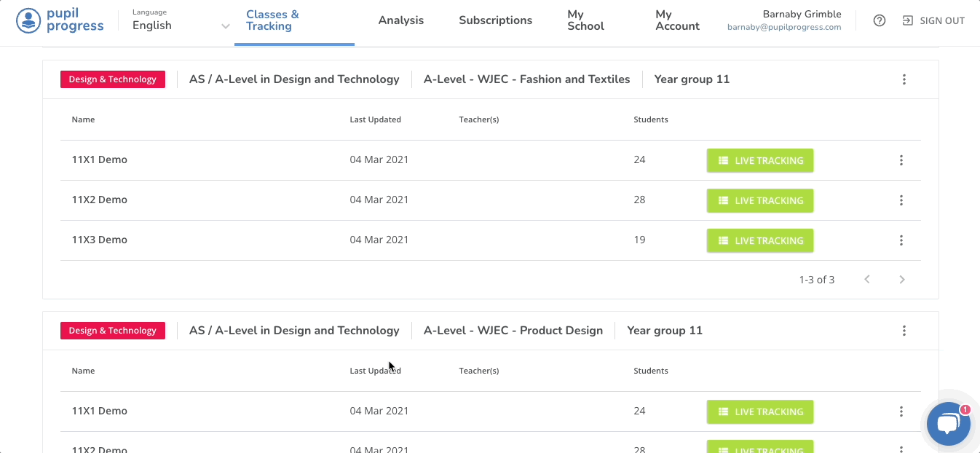
Task: Click the red Design & Technology tag for Fashion and Textiles
Action: click(113, 79)
